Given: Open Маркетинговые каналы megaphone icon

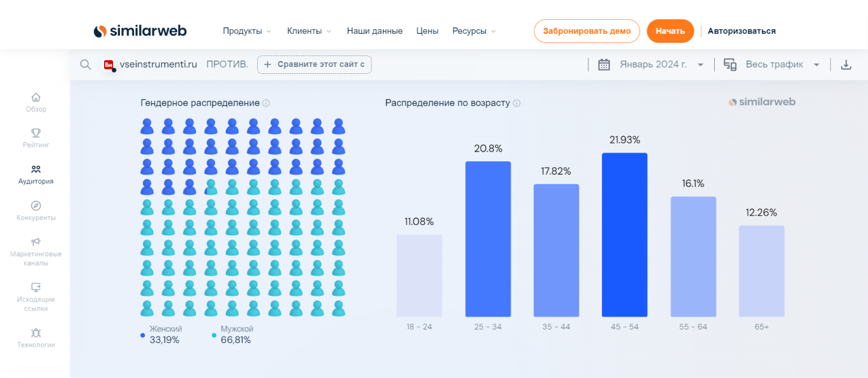Looking at the screenshot, I should pyautogui.click(x=36, y=242).
